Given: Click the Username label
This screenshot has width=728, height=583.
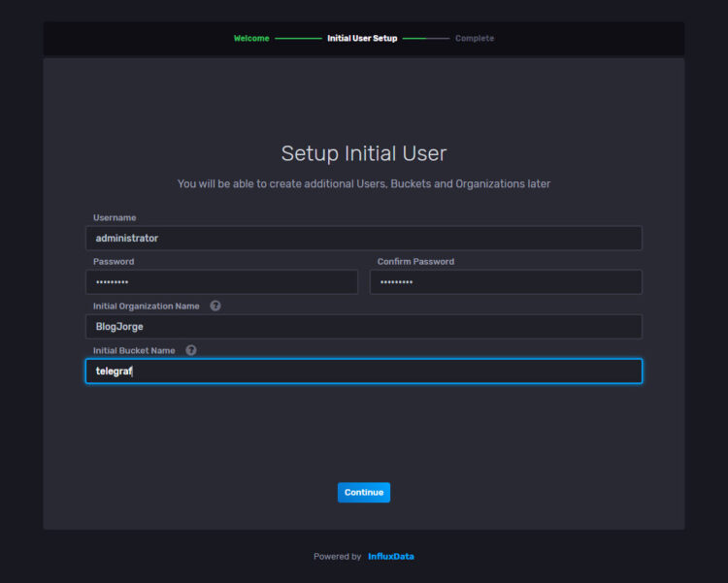Looking at the screenshot, I should pos(115,217).
